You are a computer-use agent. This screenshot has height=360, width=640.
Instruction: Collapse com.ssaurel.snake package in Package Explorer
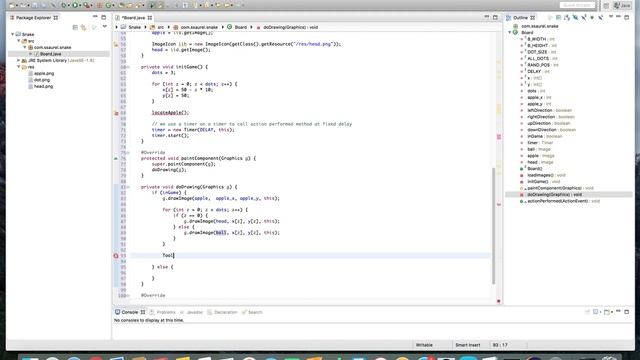click(25, 47)
